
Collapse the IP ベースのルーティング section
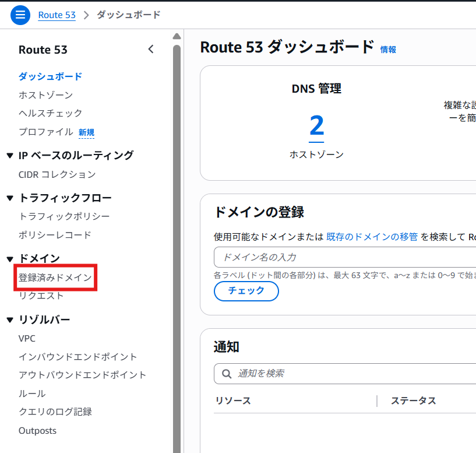10,156
